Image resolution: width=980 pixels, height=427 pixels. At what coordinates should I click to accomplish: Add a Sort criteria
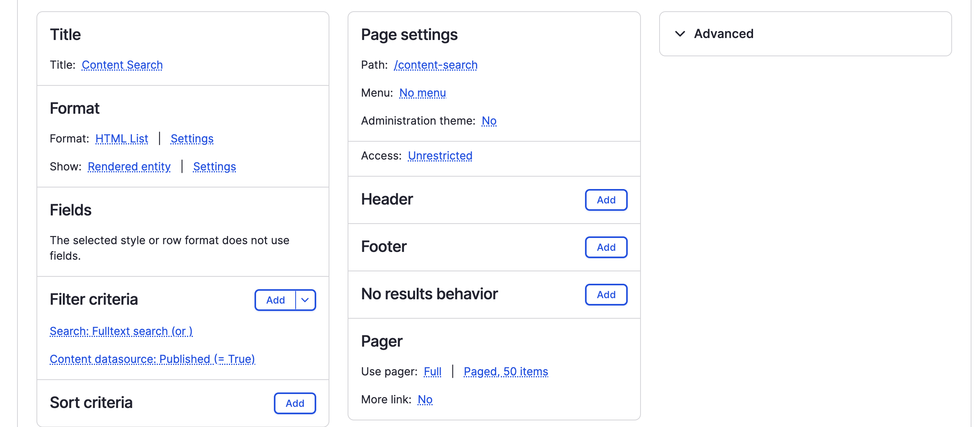coord(294,403)
